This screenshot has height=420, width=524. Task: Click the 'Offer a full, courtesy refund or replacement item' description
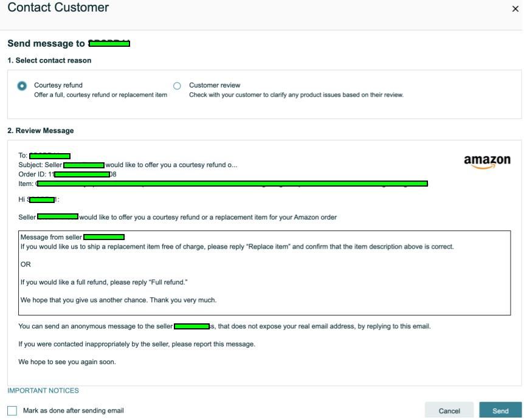point(100,95)
